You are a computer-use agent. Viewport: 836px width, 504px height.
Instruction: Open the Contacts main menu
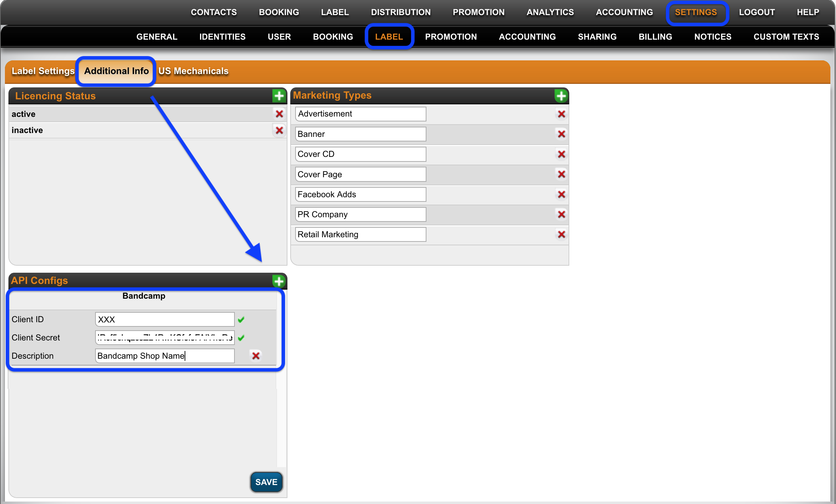click(214, 12)
